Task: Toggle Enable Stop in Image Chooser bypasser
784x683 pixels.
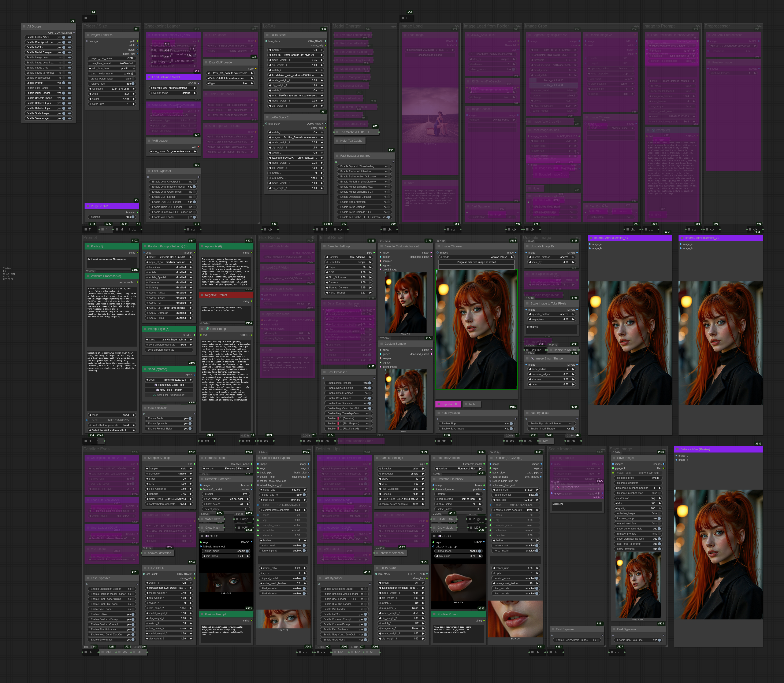Action: click(511, 424)
